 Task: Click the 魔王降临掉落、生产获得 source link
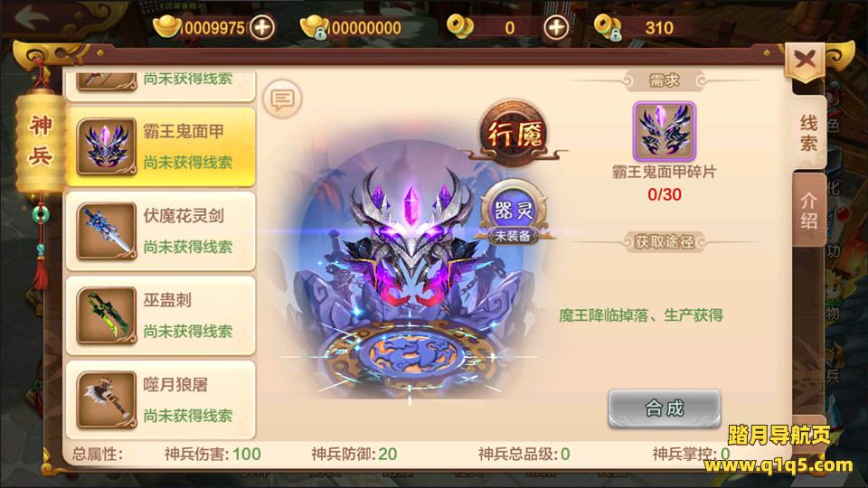pos(641,315)
